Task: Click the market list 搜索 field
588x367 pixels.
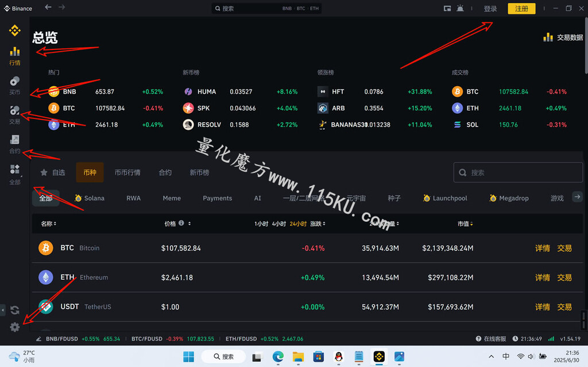Action: click(x=518, y=173)
